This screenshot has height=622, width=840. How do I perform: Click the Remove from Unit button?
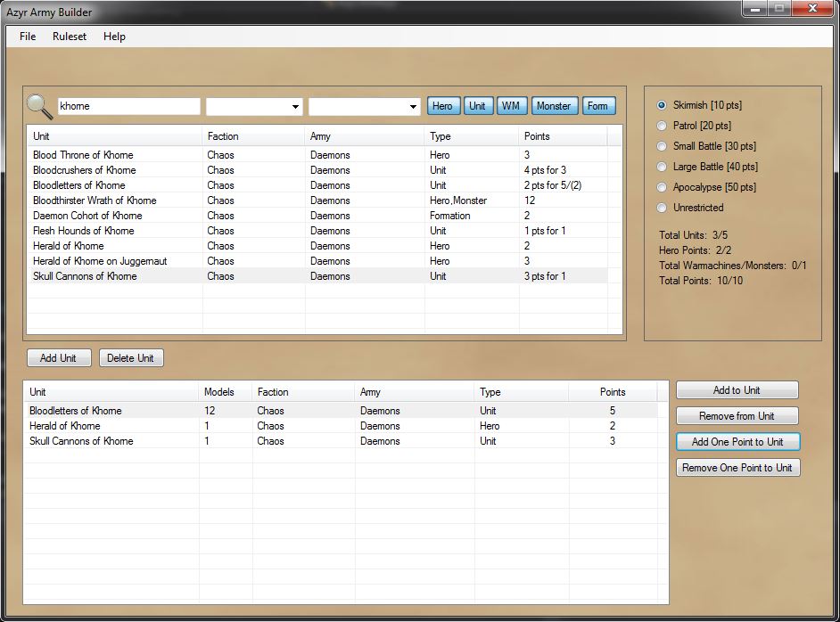point(737,416)
